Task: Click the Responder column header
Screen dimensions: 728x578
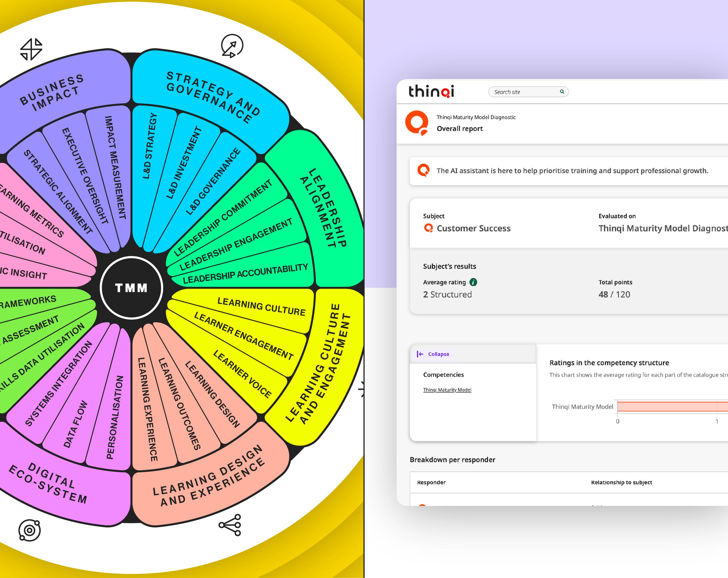Action: (431, 482)
